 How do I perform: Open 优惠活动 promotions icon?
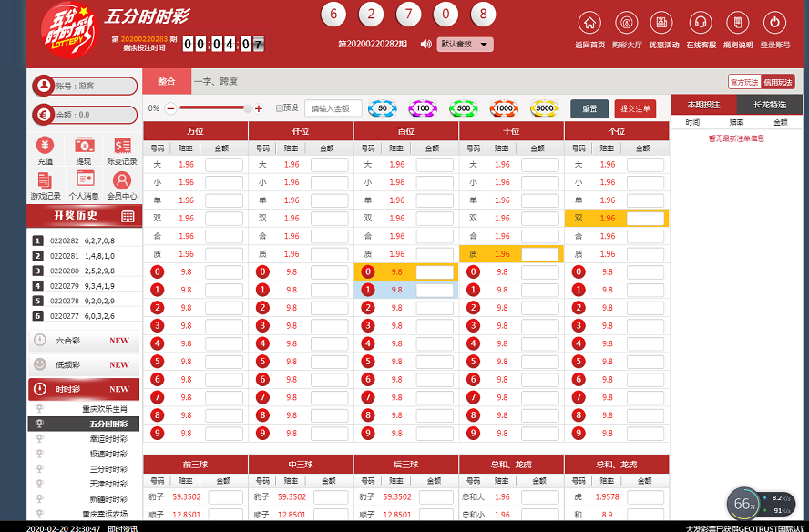(663, 24)
